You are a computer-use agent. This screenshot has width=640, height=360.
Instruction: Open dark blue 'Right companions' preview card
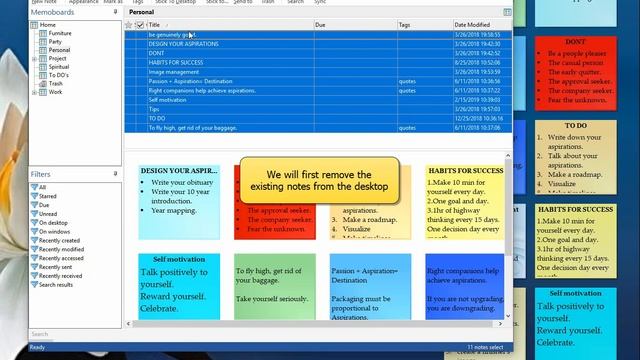[464, 287]
